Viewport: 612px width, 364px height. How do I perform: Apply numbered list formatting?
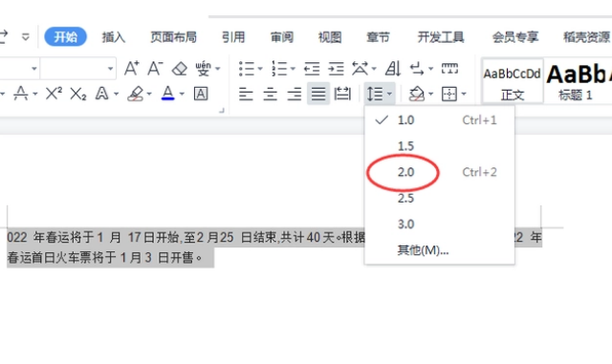pyautogui.click(x=279, y=69)
